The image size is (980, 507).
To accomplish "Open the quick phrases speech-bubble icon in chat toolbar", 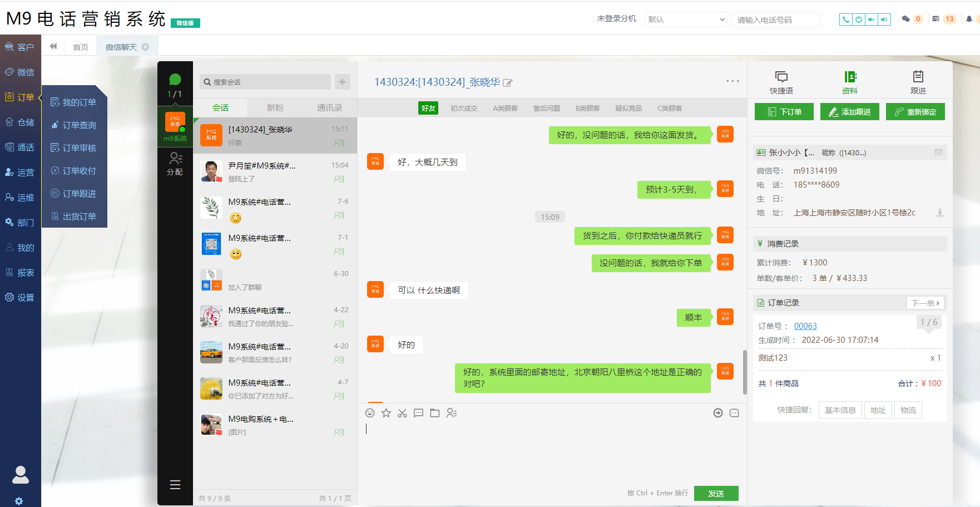I will coord(418,413).
